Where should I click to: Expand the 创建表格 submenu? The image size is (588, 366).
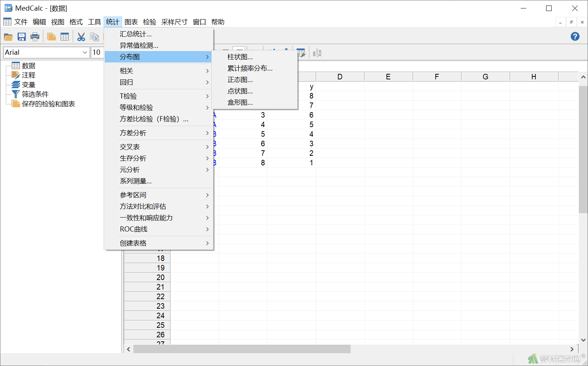click(x=159, y=243)
